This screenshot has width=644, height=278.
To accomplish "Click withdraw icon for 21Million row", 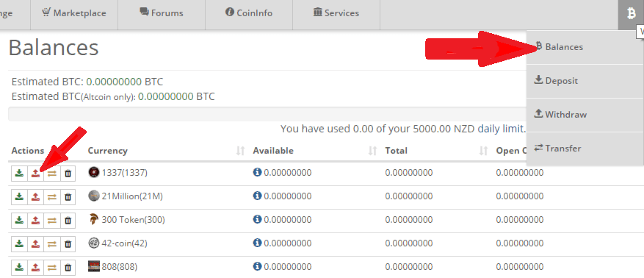I will coord(35,197).
